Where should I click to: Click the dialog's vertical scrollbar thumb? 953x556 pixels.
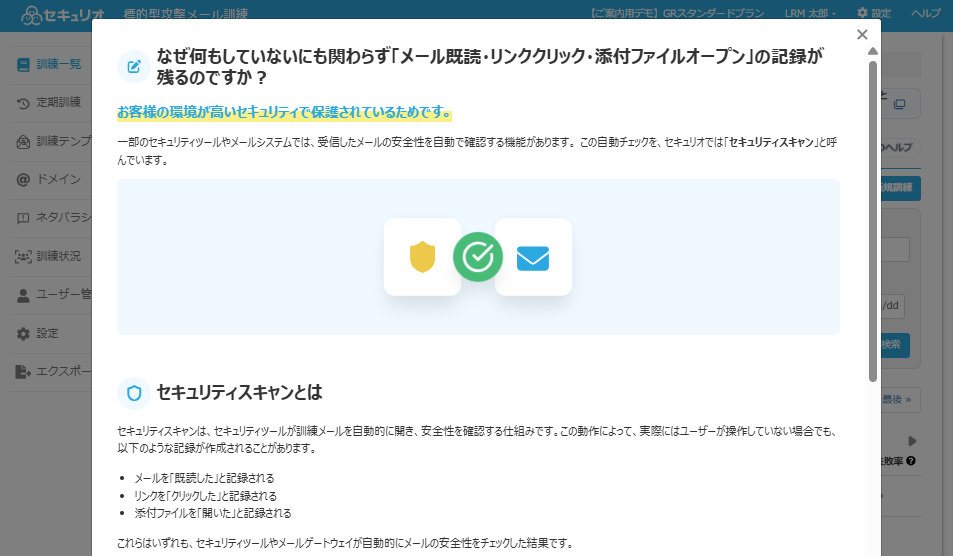pos(873,220)
